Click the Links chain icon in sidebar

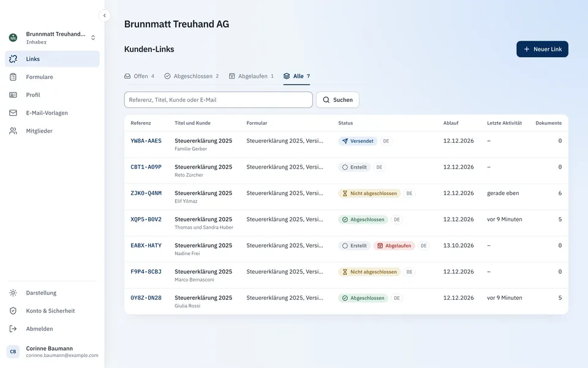[x=13, y=59]
